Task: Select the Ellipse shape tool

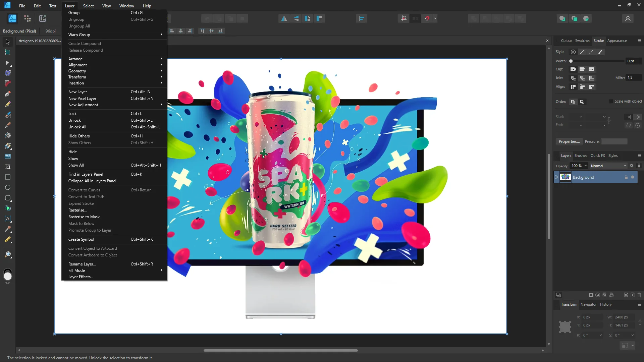Action: click(8, 187)
